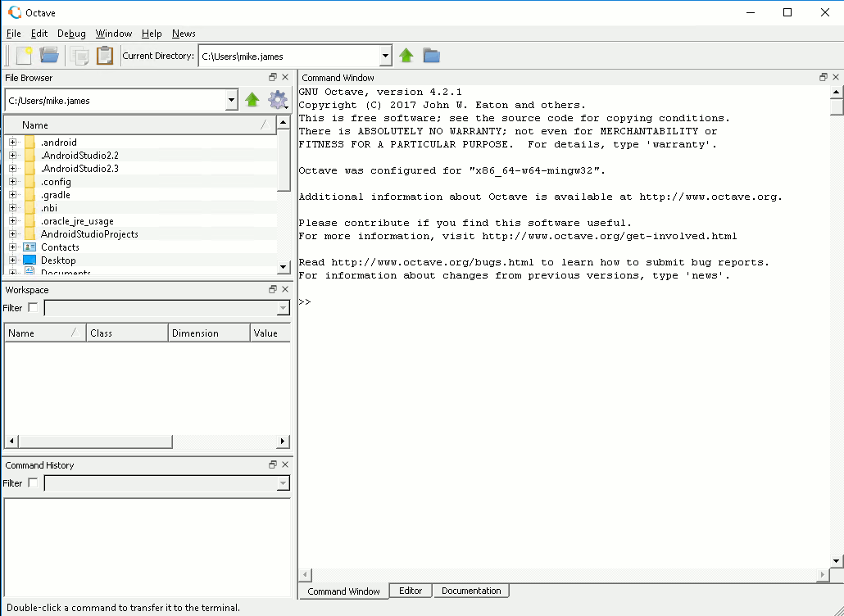Open the Edit menu

[39, 34]
